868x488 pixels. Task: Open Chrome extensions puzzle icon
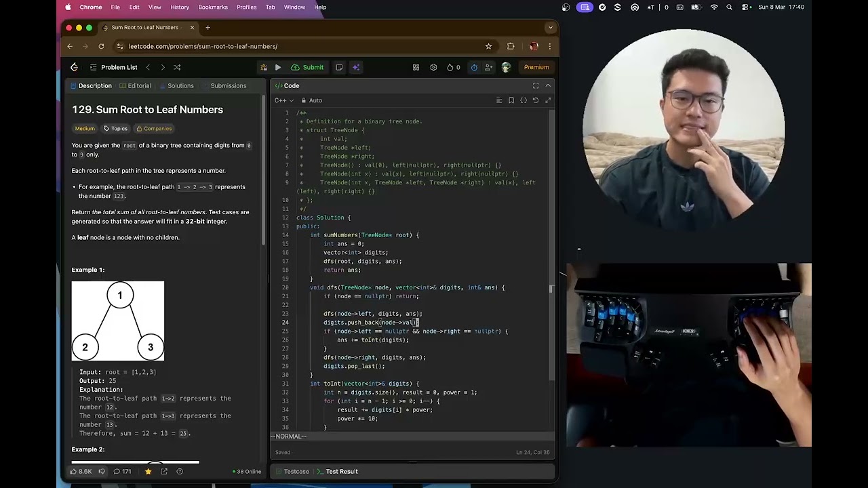(x=511, y=46)
